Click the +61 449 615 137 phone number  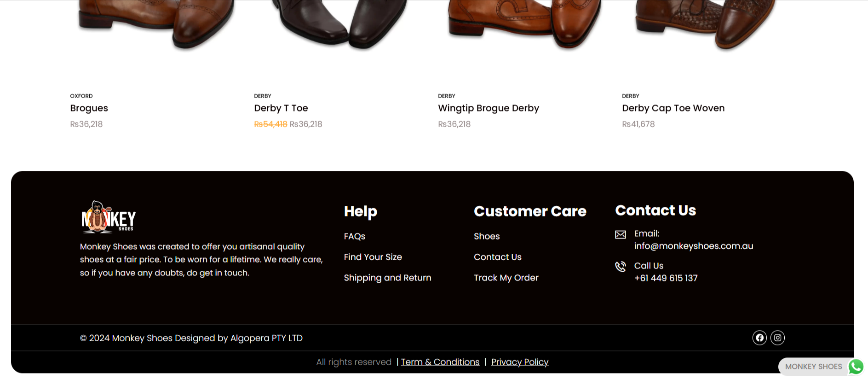666,278
